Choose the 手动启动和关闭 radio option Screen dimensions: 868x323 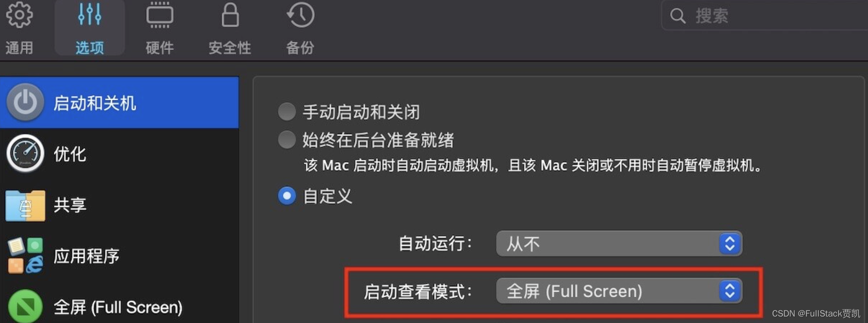point(287,111)
